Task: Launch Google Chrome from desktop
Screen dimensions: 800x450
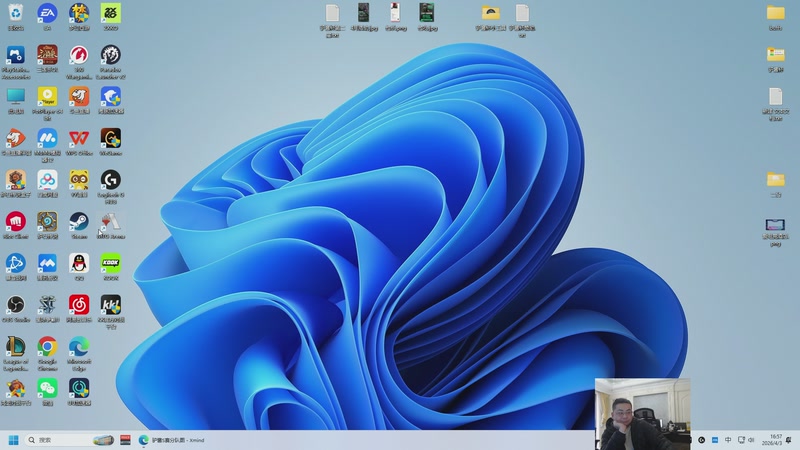Action: (47, 347)
